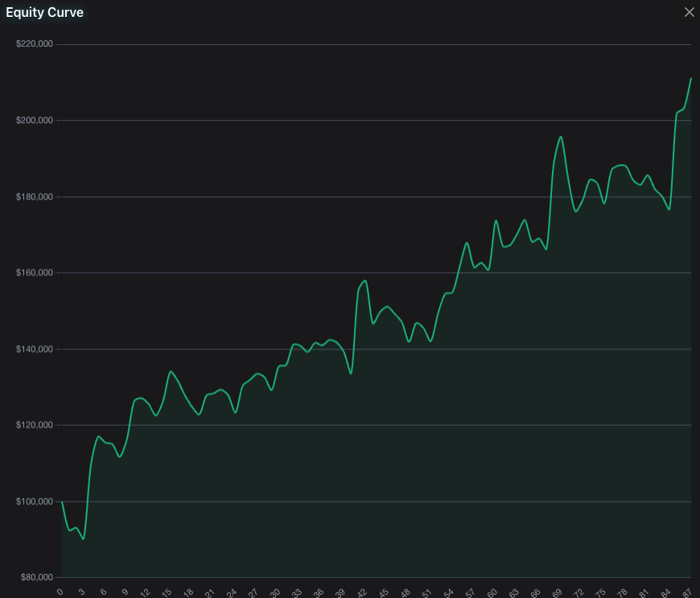Click the x-axis label 0

[60, 592]
